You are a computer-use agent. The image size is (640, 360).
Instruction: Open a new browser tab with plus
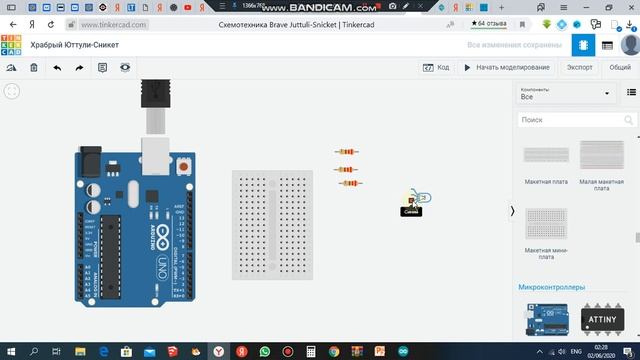pos(502,7)
